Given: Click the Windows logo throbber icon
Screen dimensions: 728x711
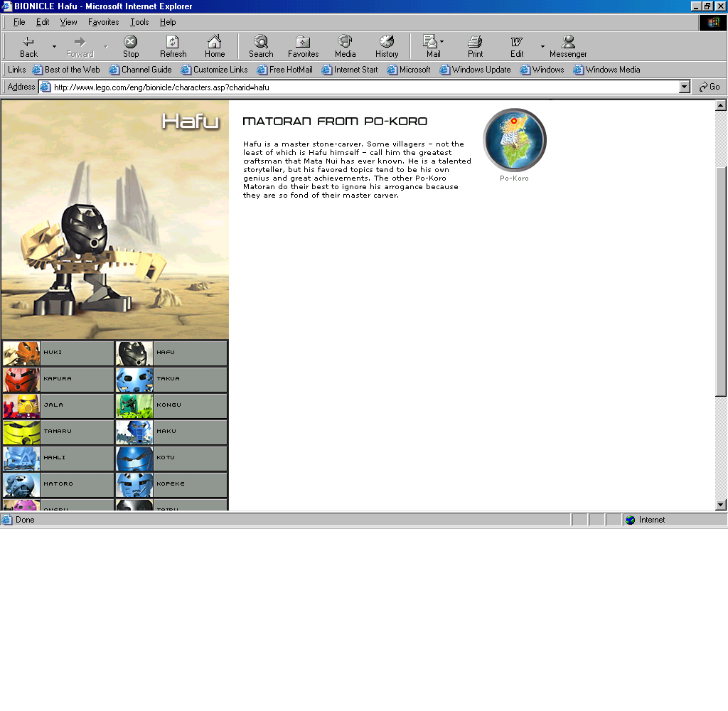Looking at the screenshot, I should [x=712, y=22].
